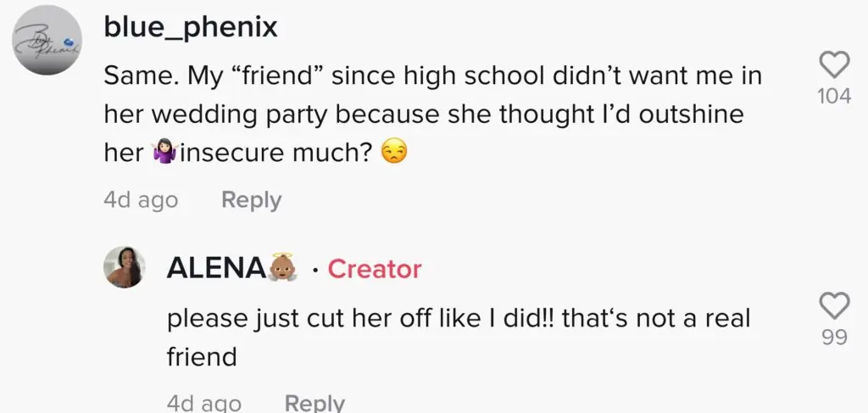Select ALENA's "please just cut her off" reply
The height and width of the screenshot is (413, 868).
coord(459,318)
